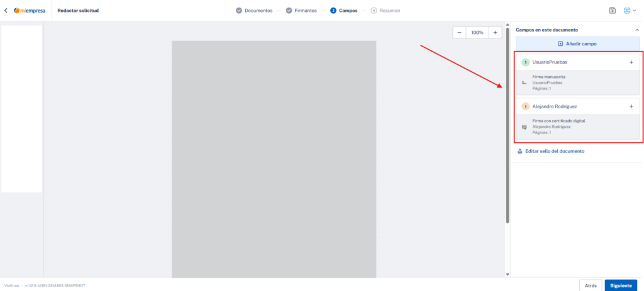Select the page thumbnail in the left sidebar
This screenshot has width=644, height=291.
[x=21, y=108]
